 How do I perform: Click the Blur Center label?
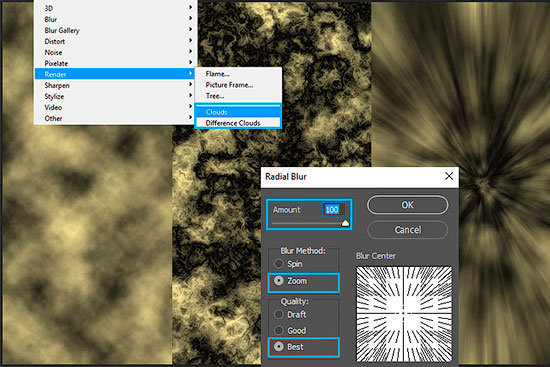tap(376, 256)
